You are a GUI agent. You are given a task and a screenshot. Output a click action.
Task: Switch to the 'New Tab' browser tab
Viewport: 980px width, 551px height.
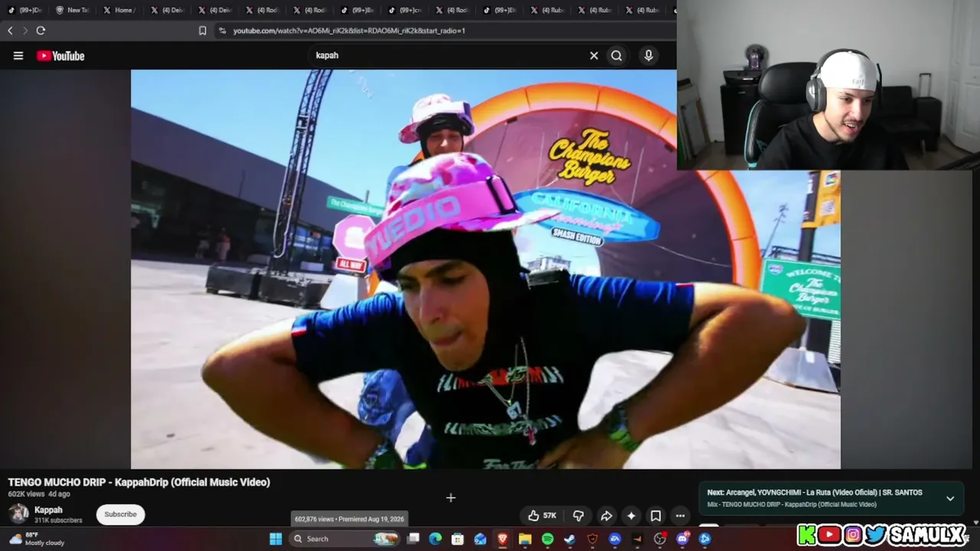72,10
